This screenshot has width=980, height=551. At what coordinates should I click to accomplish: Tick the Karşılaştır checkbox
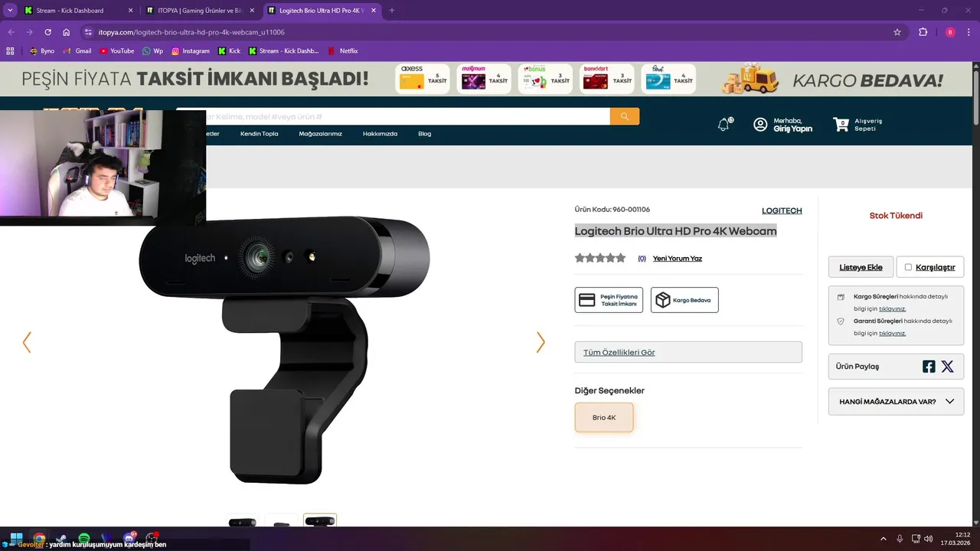908,267
